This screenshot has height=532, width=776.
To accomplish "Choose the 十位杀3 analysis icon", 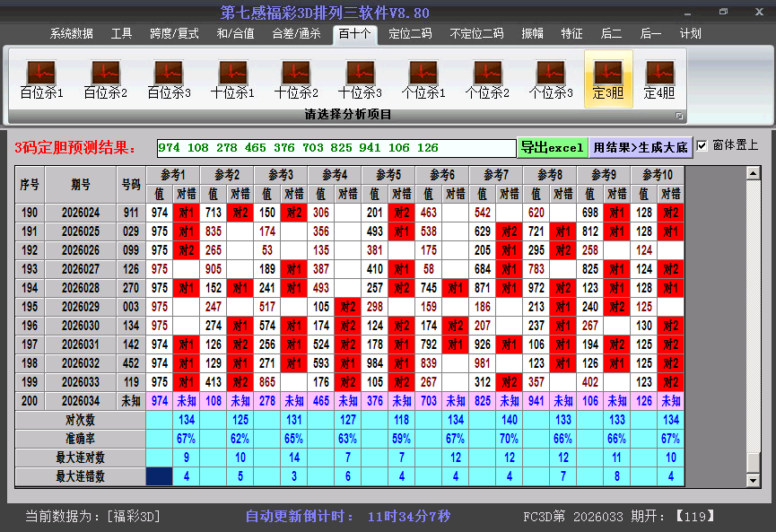I will tap(360, 79).
